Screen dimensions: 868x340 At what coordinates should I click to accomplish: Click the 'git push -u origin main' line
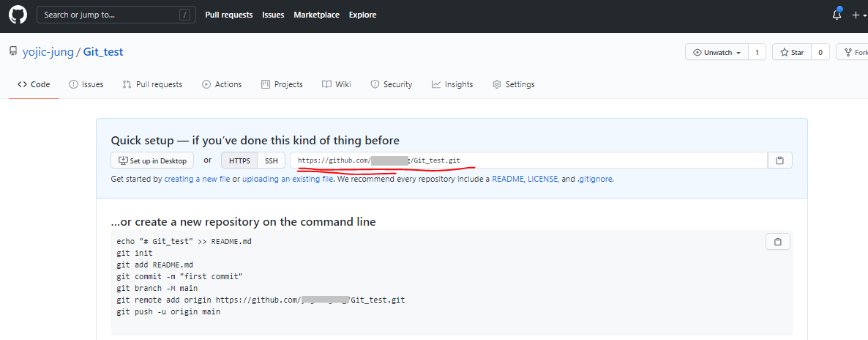pyautogui.click(x=168, y=311)
